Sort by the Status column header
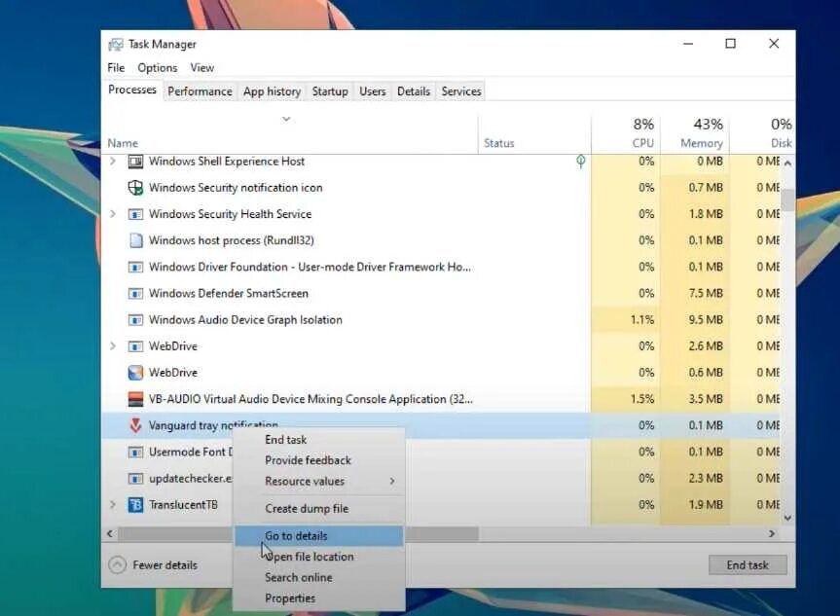The image size is (840, 616). click(x=498, y=143)
